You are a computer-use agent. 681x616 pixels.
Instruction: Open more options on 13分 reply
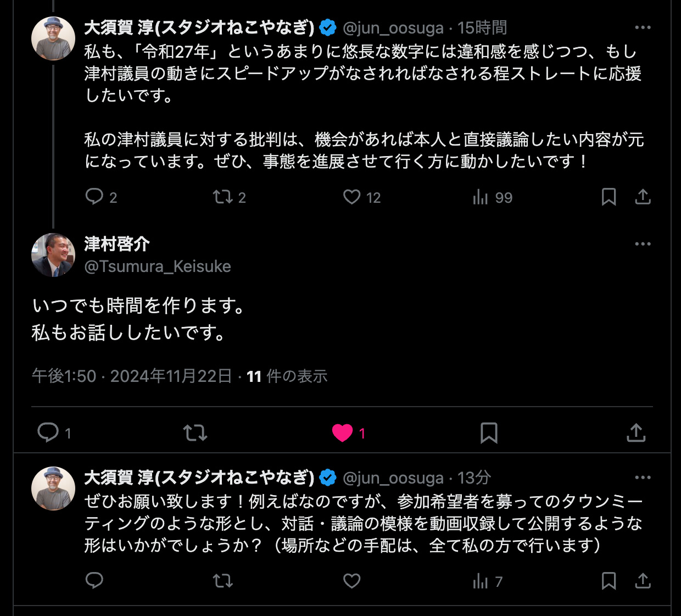click(x=643, y=478)
